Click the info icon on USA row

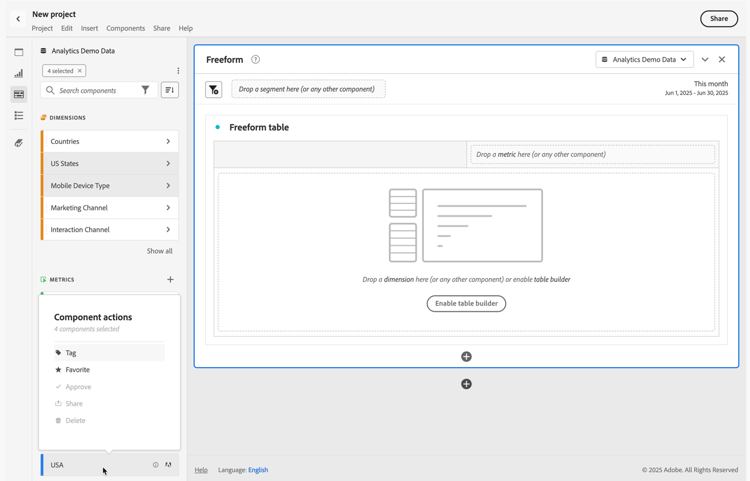click(155, 465)
